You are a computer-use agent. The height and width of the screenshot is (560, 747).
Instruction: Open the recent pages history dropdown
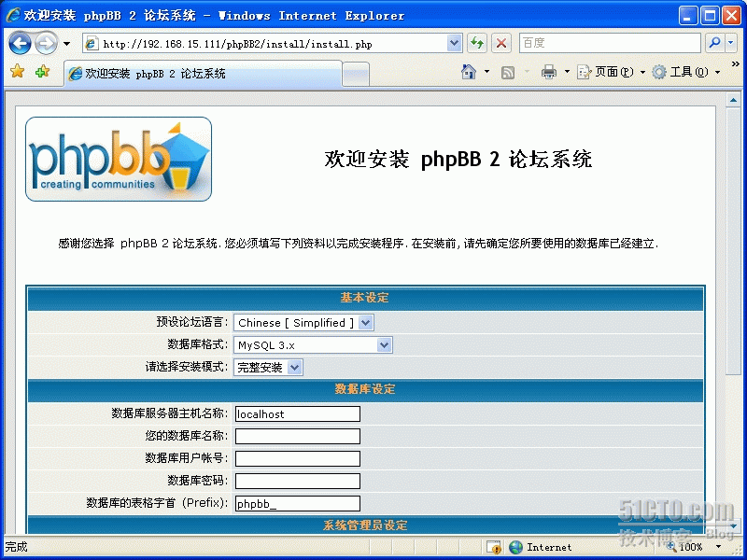pos(66,44)
